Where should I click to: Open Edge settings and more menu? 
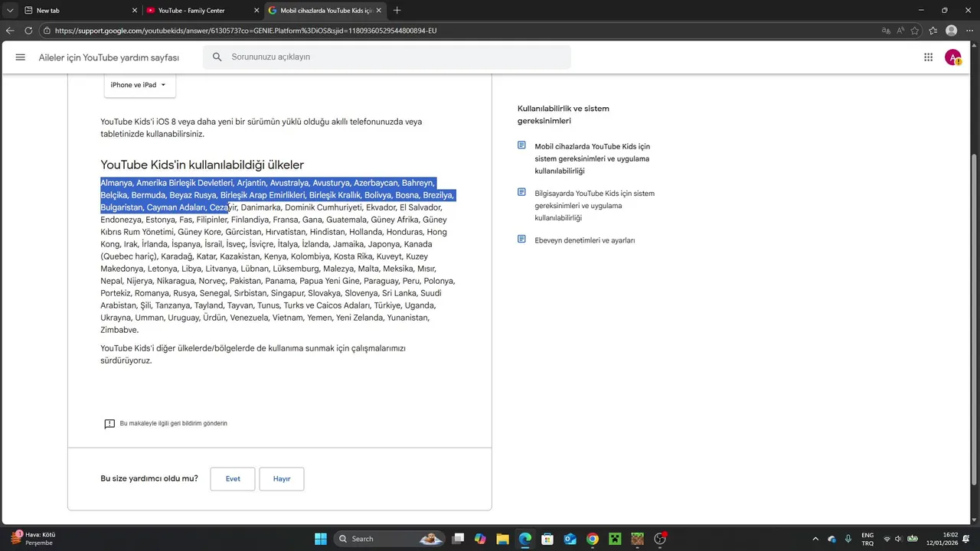(x=969, y=31)
